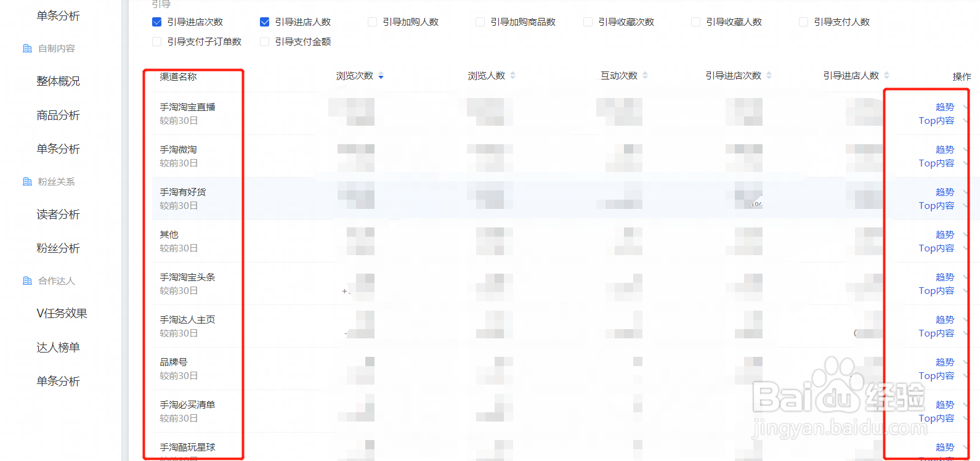Open 趋势 for 其他 row
Image resolution: width=980 pixels, height=461 pixels.
point(945,235)
